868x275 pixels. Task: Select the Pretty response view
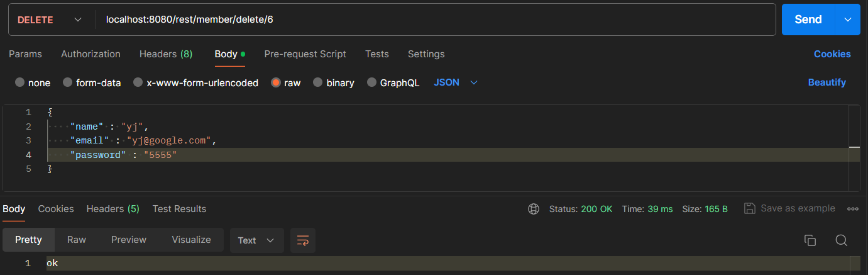click(x=28, y=240)
